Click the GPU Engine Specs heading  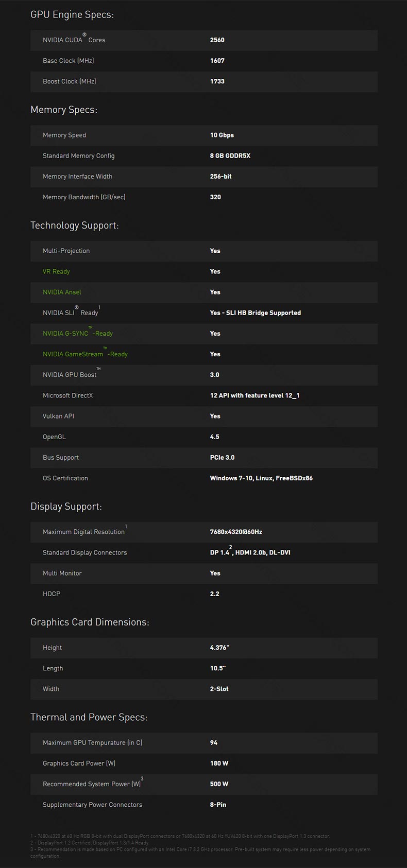72,14
